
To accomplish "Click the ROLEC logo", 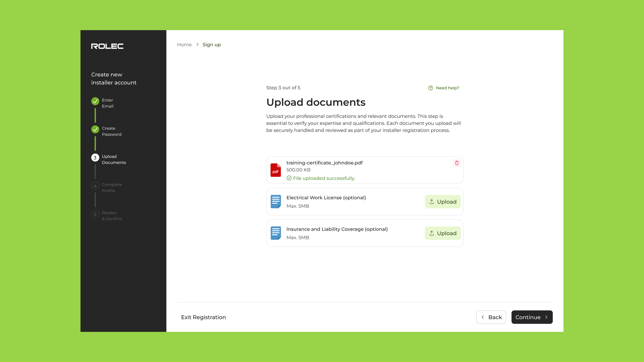I will 107,46.
